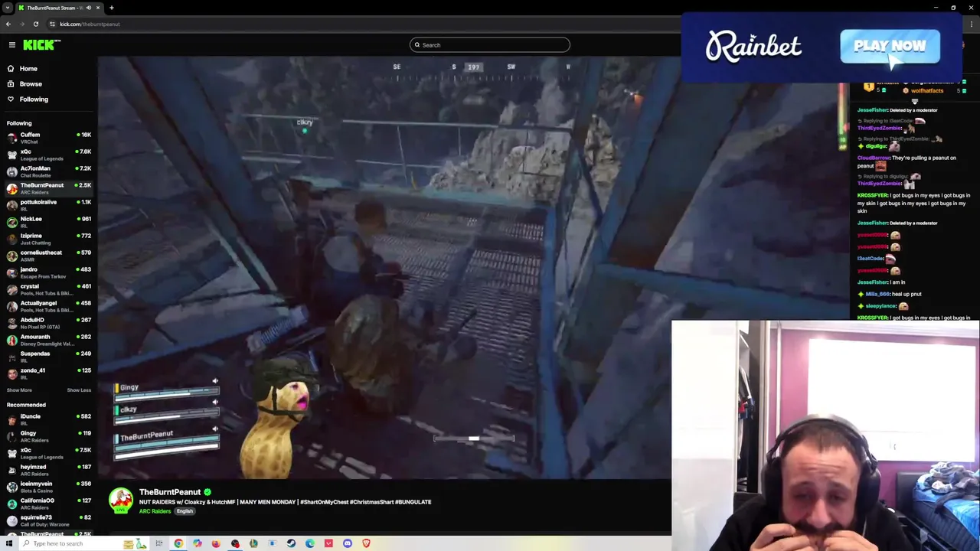Viewport: 980px width, 551px height.
Task: Go back with browser back arrow
Action: click(x=8, y=24)
